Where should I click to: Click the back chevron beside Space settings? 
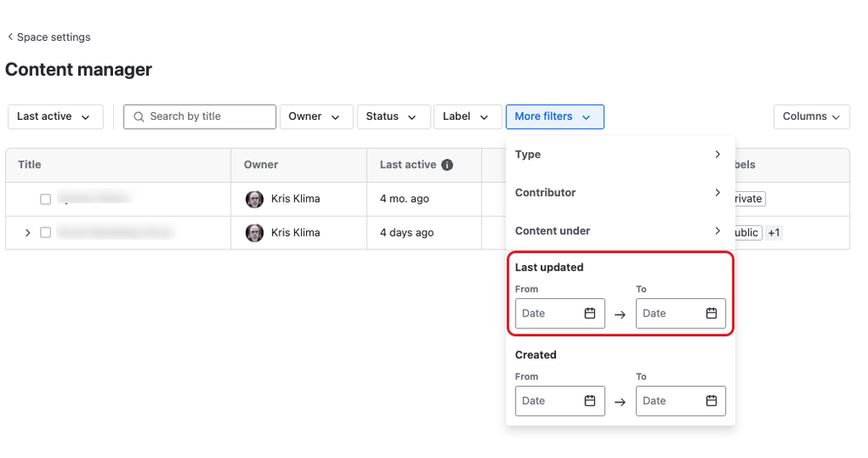[x=10, y=37]
